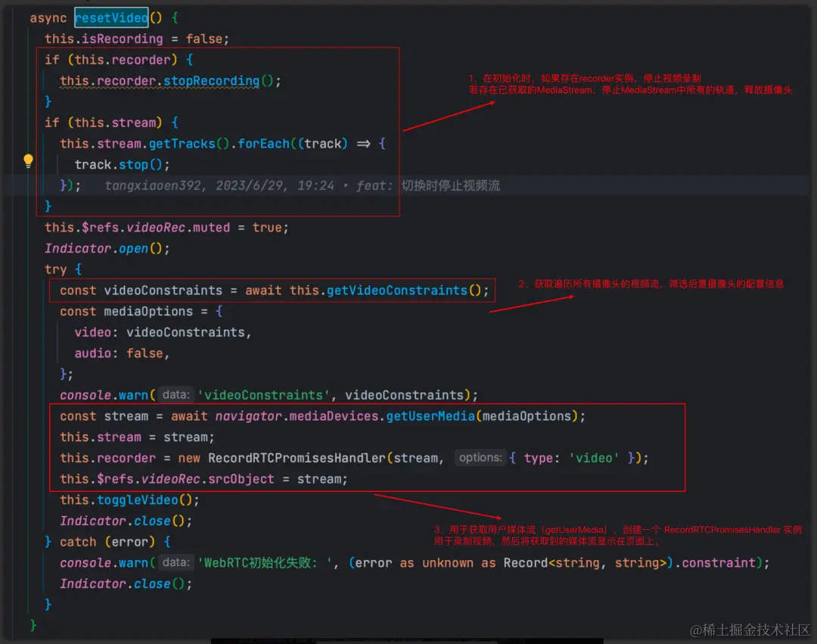Click the RecordRTCPromisesHandler class name

tap(297, 458)
